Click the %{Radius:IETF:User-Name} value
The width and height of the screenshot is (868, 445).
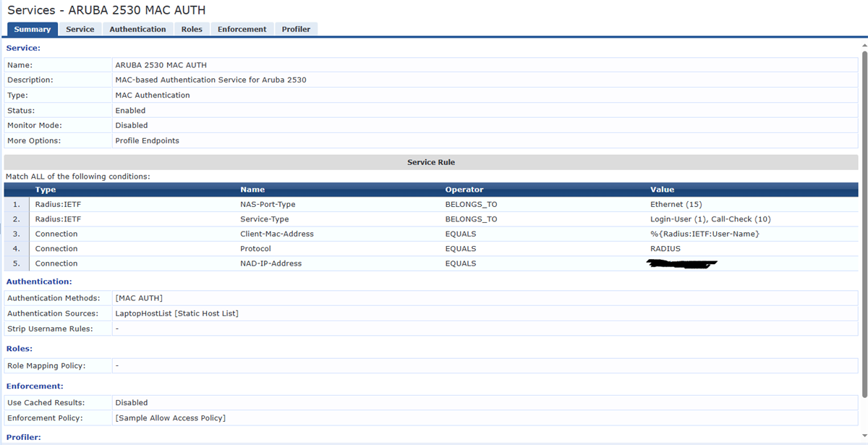pos(705,234)
